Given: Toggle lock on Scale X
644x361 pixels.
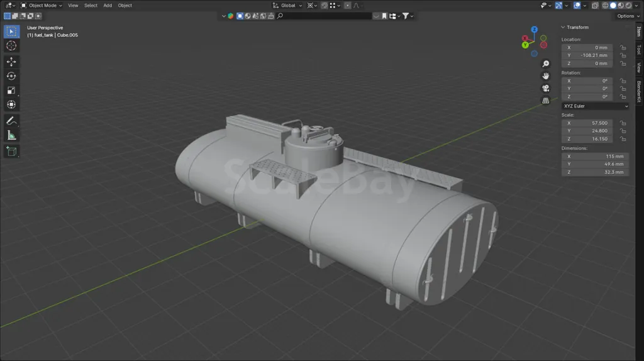Looking at the screenshot, I should coord(623,123).
